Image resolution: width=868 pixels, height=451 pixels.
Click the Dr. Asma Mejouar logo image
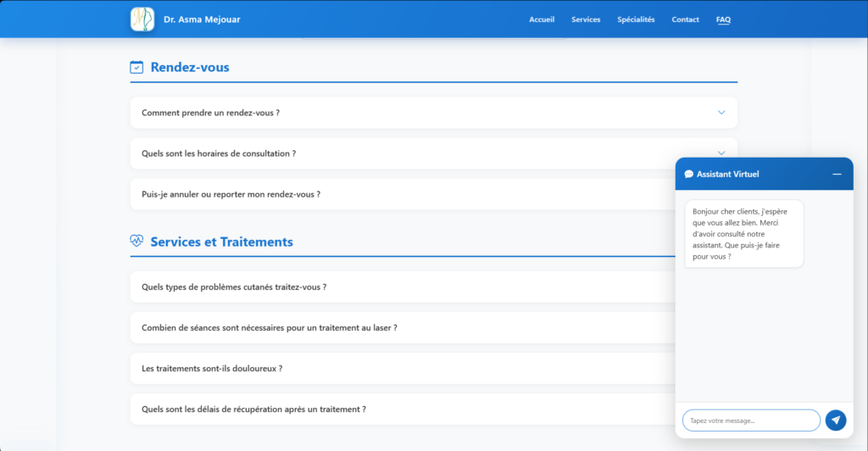[x=142, y=19]
